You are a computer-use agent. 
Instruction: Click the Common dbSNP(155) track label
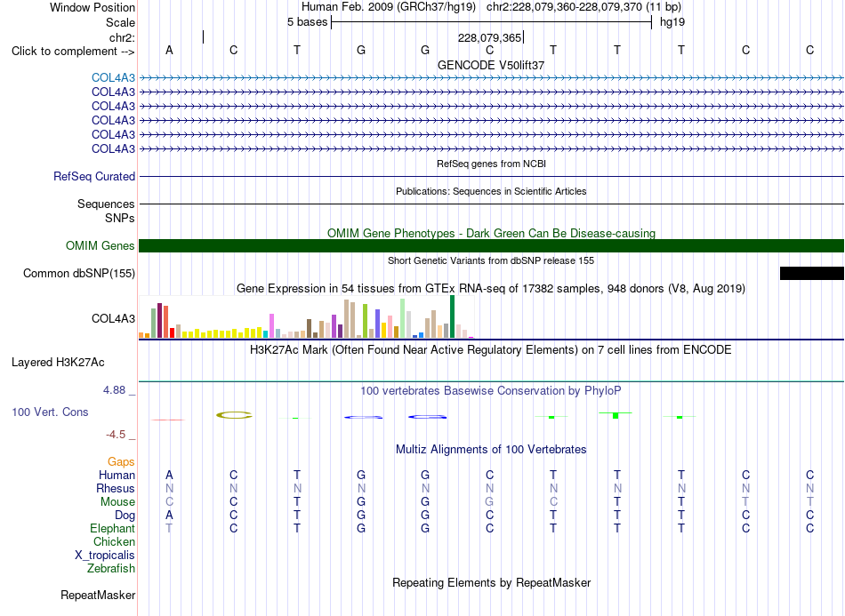pos(78,274)
